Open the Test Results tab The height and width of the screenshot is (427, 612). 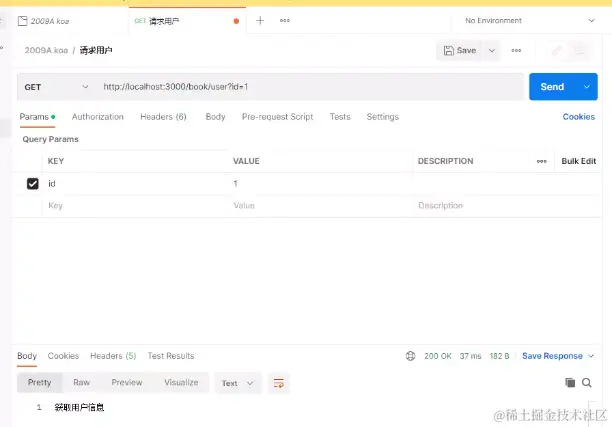pos(171,356)
